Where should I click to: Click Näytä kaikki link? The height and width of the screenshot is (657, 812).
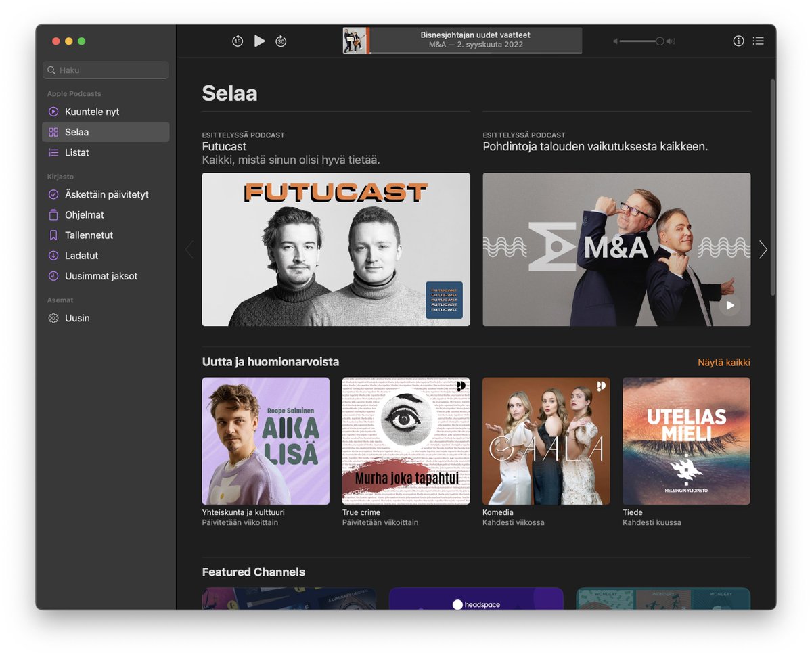tap(724, 363)
